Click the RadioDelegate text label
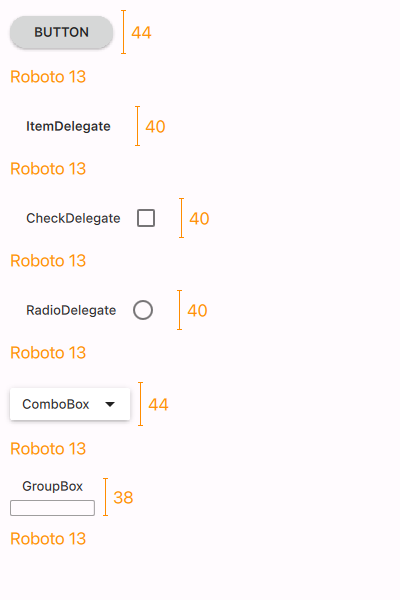 (71, 310)
